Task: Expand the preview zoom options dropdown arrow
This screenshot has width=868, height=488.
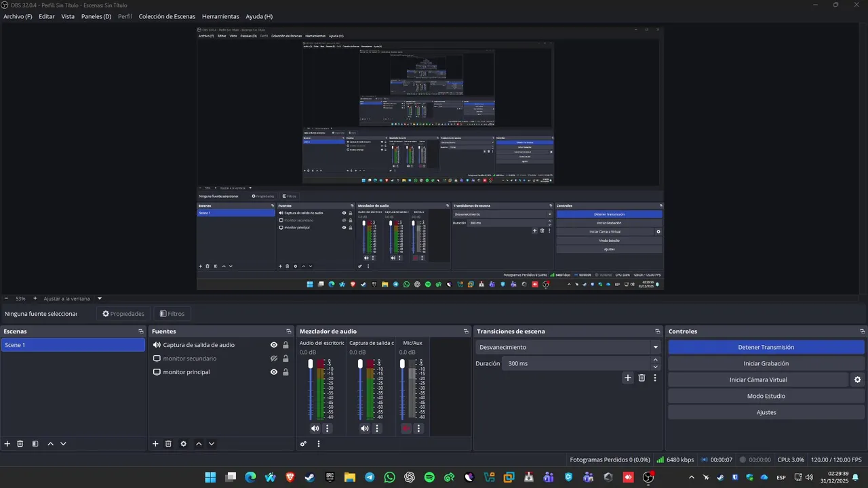Action: tap(100, 298)
